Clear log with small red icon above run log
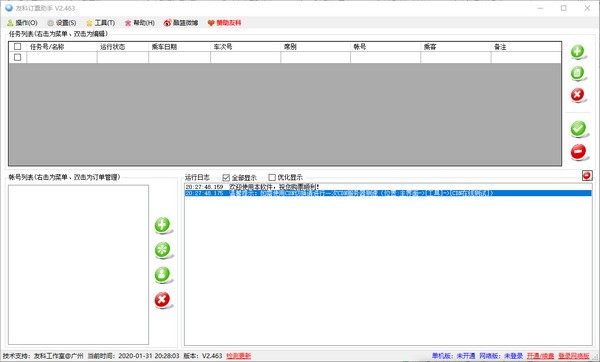This screenshot has width=600, height=362. coord(587,175)
